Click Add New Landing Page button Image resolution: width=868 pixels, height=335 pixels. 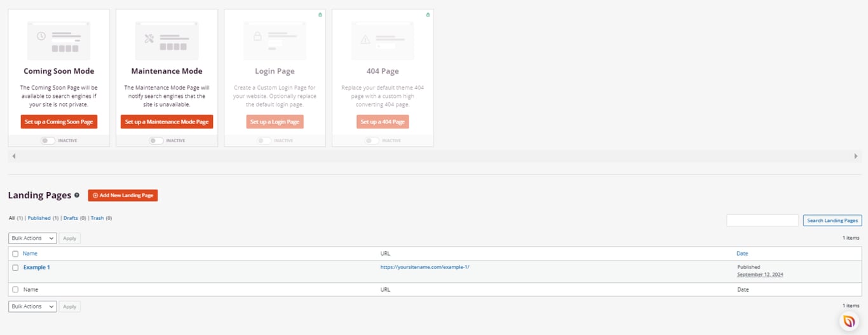click(x=123, y=195)
